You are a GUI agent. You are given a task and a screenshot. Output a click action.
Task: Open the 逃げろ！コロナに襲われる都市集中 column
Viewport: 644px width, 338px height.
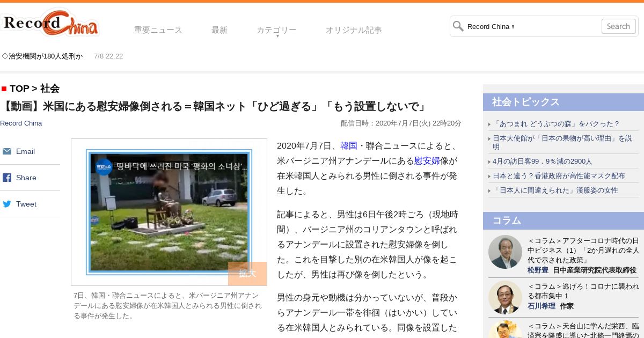pyautogui.click(x=583, y=291)
